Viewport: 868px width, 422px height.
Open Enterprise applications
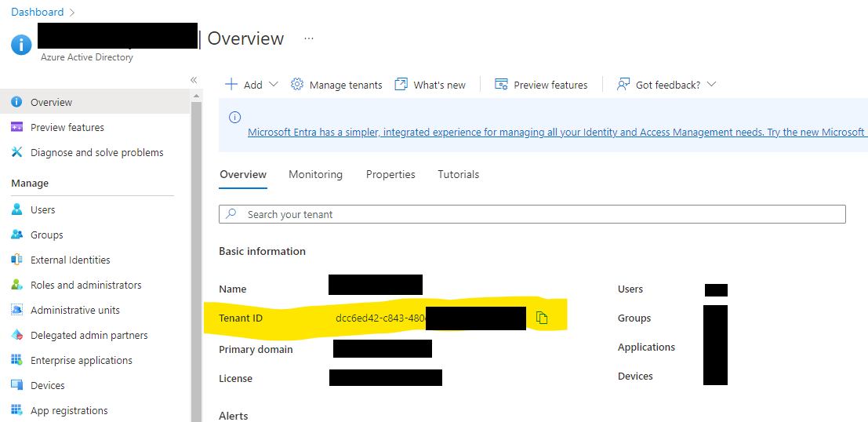[82, 361]
